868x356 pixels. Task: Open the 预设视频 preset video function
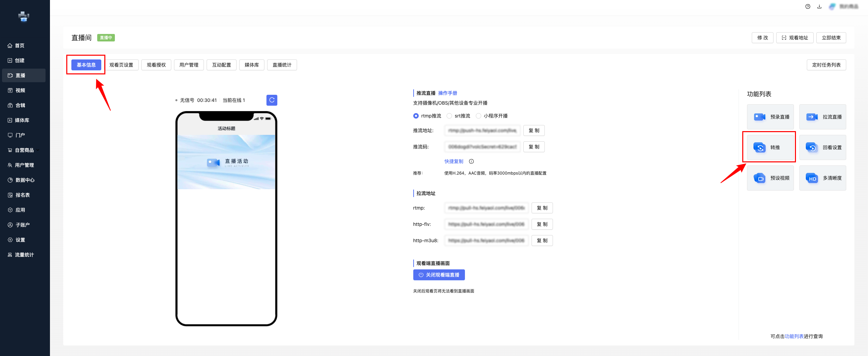pos(770,178)
